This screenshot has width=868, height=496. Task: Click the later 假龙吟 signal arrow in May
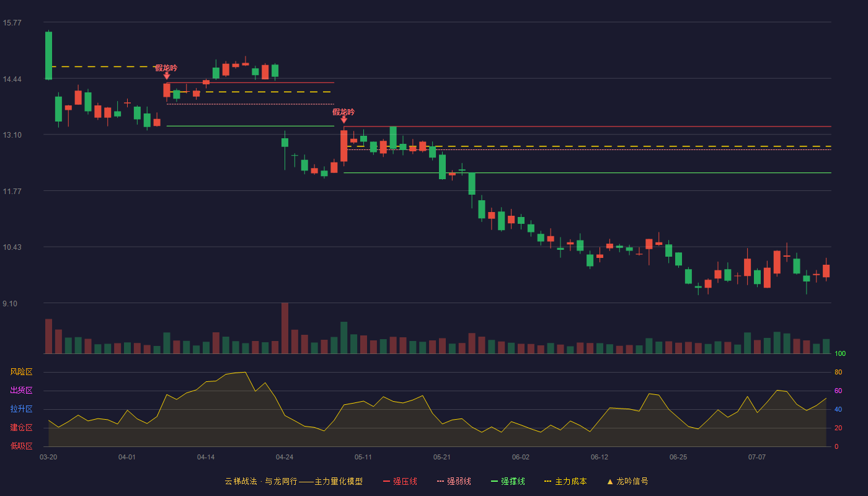pyautogui.click(x=343, y=120)
